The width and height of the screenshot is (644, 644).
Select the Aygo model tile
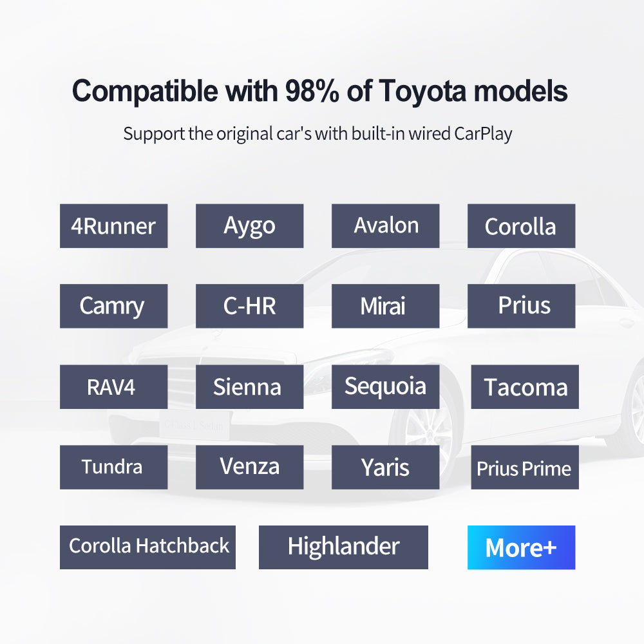tap(249, 226)
